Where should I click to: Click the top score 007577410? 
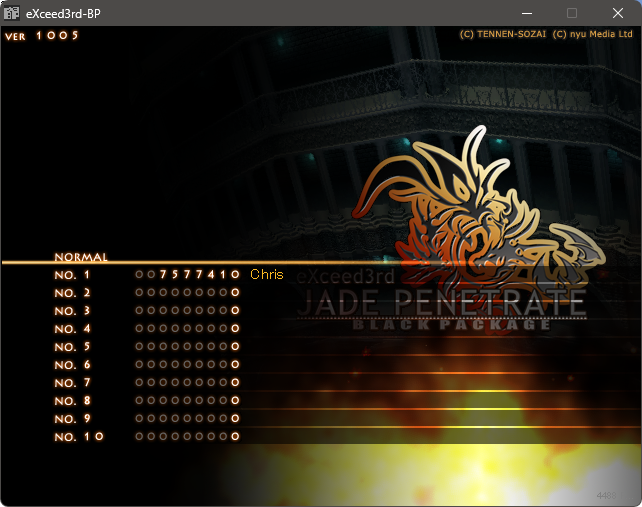187,275
